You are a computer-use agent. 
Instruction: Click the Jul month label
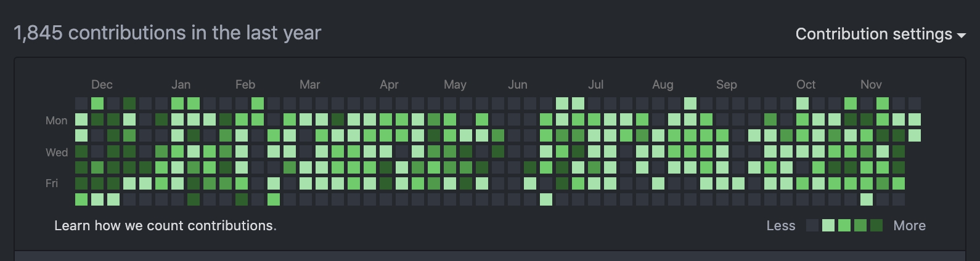(x=595, y=84)
